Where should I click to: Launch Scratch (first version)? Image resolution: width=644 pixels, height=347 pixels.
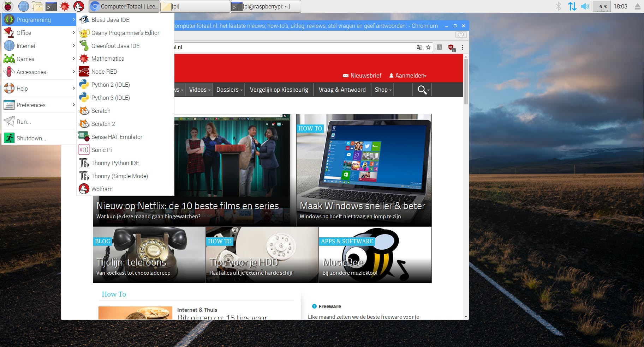point(125,111)
